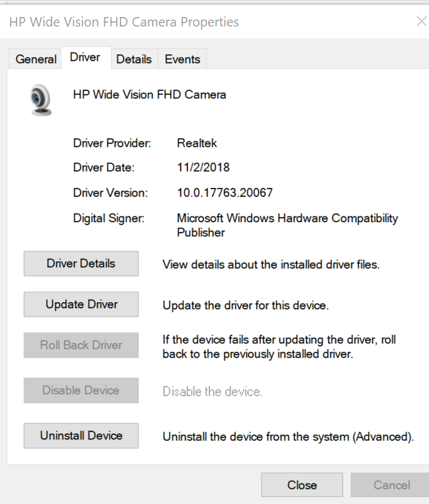Open the Details tab
Image resolution: width=429 pixels, height=504 pixels.
[x=134, y=59]
